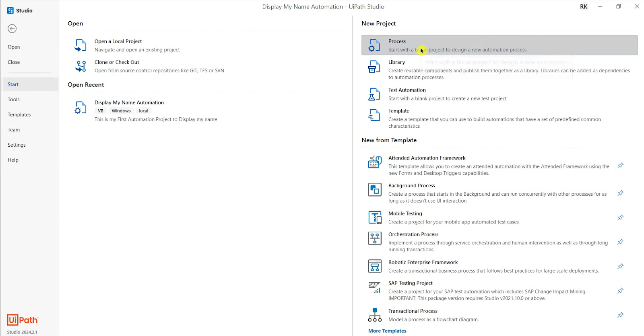This screenshot has height=336, width=644.
Task: Click the Mobile Testing icon
Action: 375,217
